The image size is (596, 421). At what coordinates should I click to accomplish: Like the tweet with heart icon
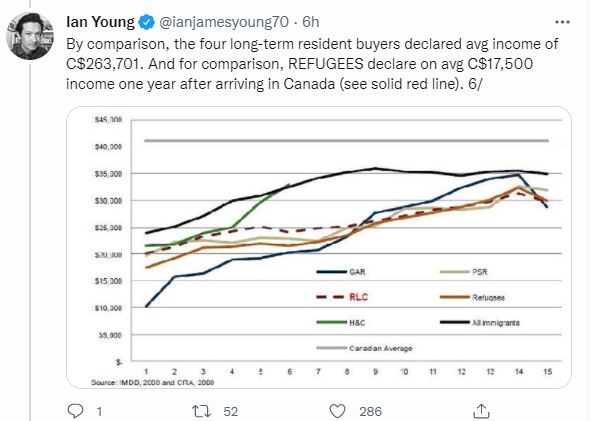[x=337, y=411]
